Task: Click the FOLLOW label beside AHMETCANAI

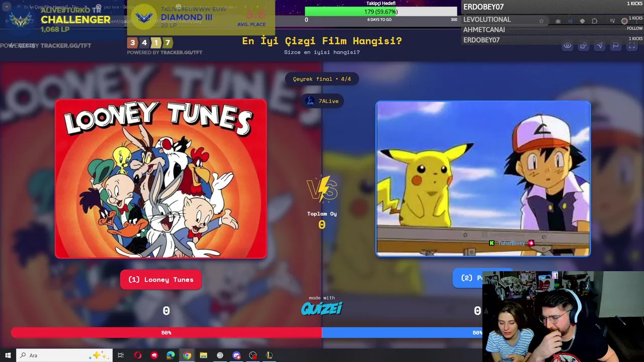Action: click(x=634, y=29)
